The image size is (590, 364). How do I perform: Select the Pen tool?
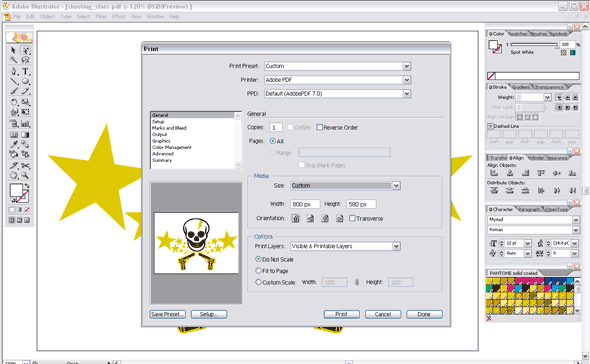click(13, 71)
